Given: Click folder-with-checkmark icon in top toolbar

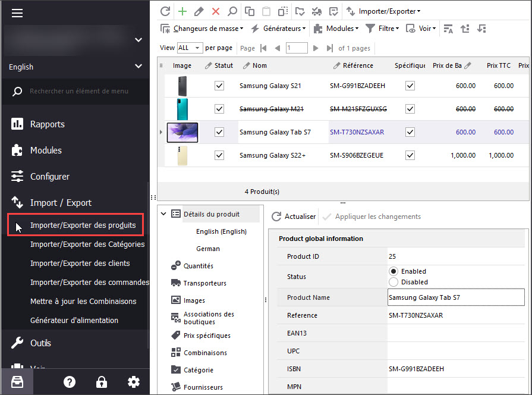Looking at the screenshot, I should (300, 11).
